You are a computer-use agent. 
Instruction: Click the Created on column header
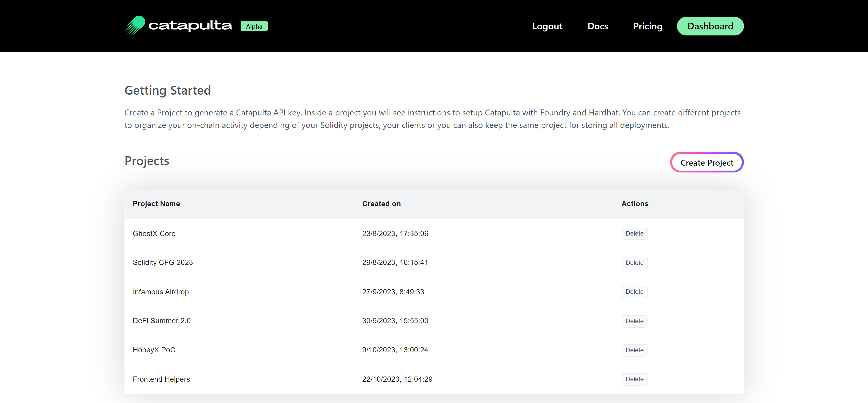click(x=382, y=204)
